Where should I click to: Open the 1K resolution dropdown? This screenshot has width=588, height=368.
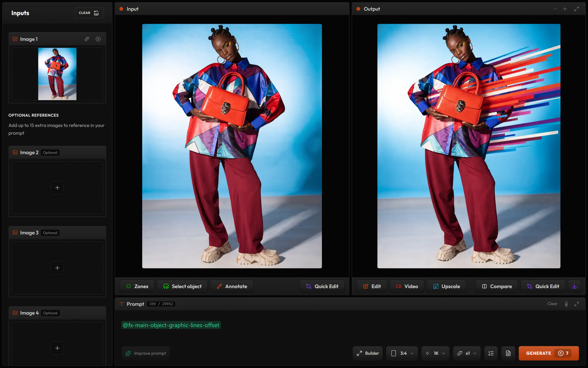[x=435, y=353]
